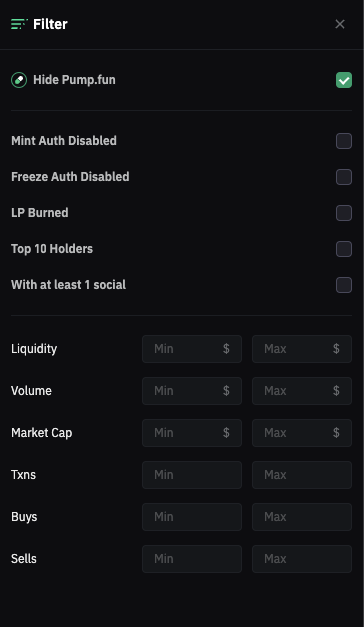This screenshot has width=364, height=627.
Task: Toggle With at least 1 social checkbox
Action: coord(344,285)
